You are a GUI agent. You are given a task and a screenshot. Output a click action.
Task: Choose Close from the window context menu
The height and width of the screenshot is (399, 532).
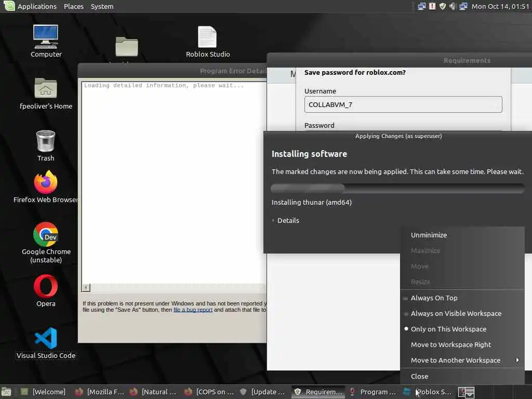[x=462, y=376]
